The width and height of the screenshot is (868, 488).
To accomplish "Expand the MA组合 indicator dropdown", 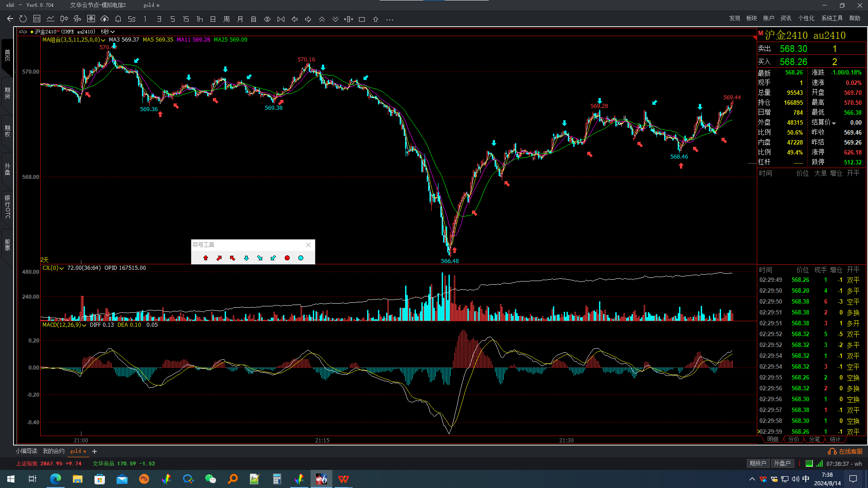I will pos(103,40).
